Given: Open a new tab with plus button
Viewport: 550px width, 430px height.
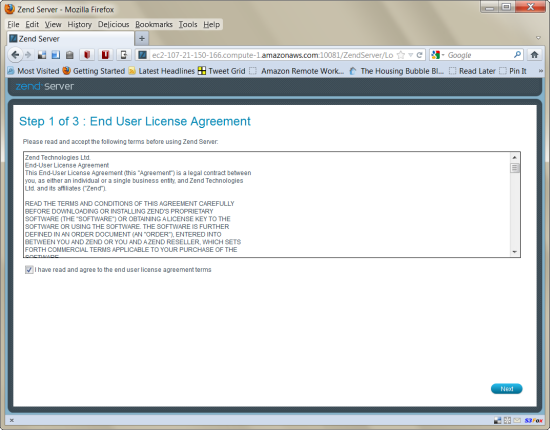Looking at the screenshot, I should click(142, 39).
